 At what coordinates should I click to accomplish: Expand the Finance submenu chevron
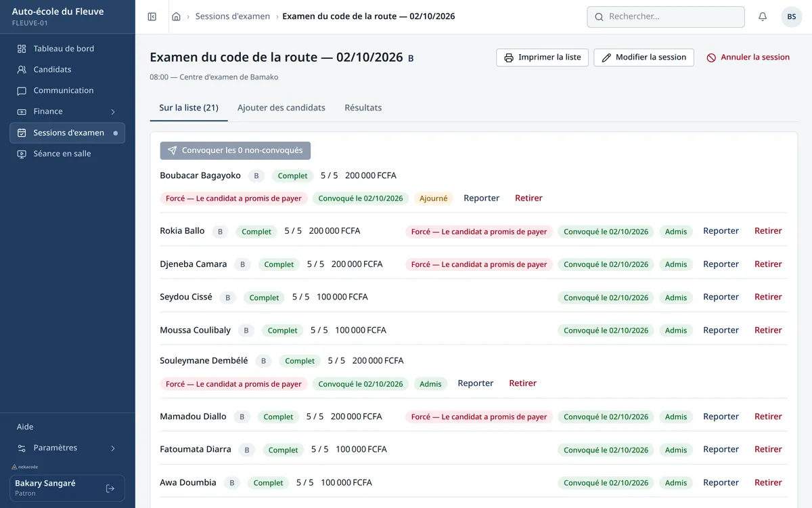tap(113, 112)
